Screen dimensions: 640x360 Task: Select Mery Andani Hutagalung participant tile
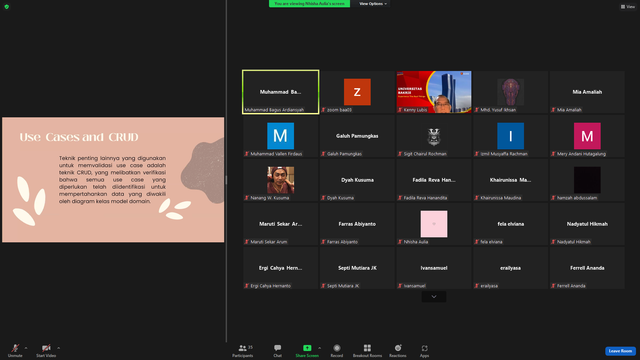587,136
